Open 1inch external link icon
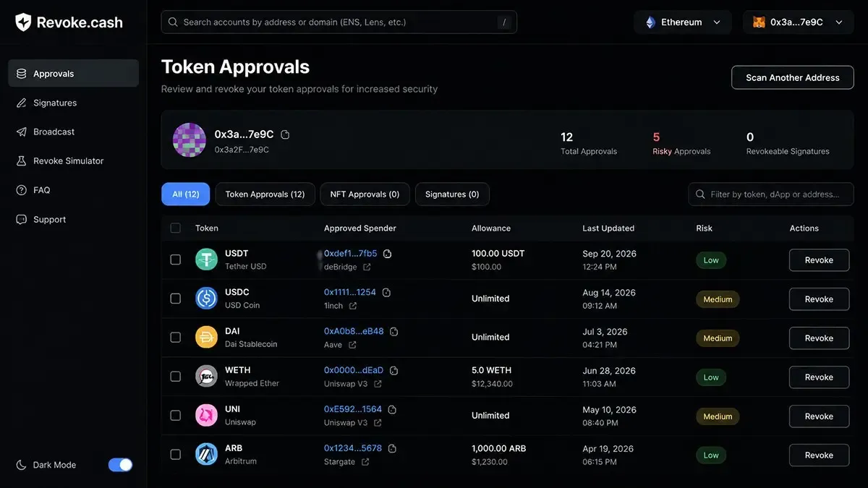This screenshot has height=488, width=868. (x=353, y=306)
